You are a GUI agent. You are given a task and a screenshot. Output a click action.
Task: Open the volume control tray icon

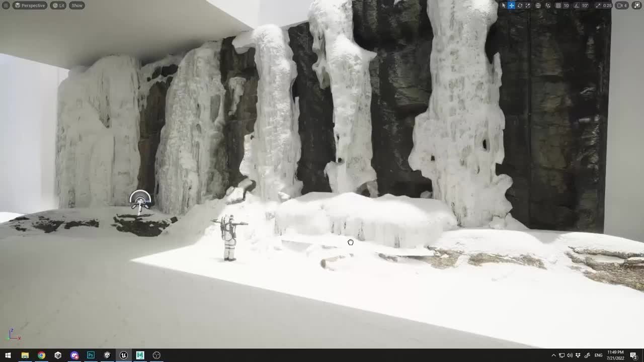point(570,355)
